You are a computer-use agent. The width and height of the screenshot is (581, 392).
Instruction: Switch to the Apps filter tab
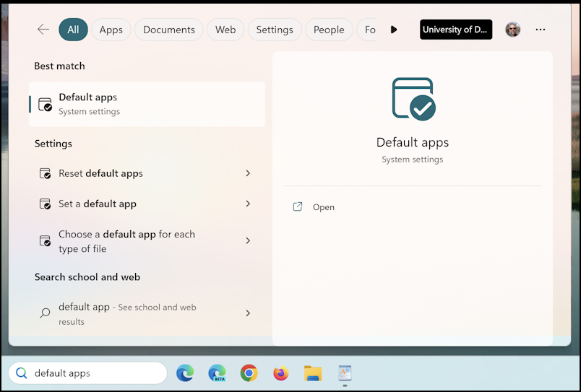[111, 30]
